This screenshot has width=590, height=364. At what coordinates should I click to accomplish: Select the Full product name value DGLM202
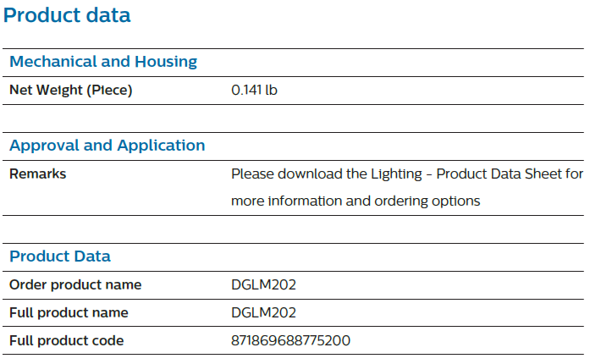(x=264, y=313)
